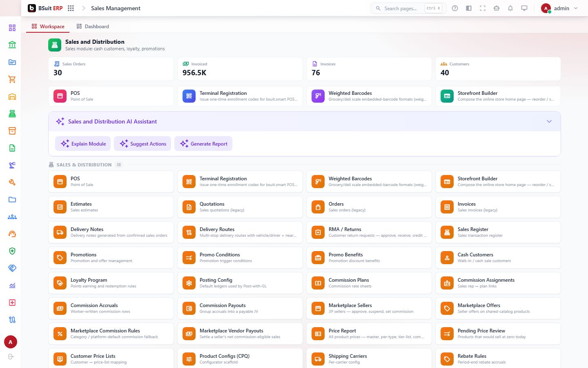Focus the Search pages input field
This screenshot has height=368, width=588.
point(409,8)
